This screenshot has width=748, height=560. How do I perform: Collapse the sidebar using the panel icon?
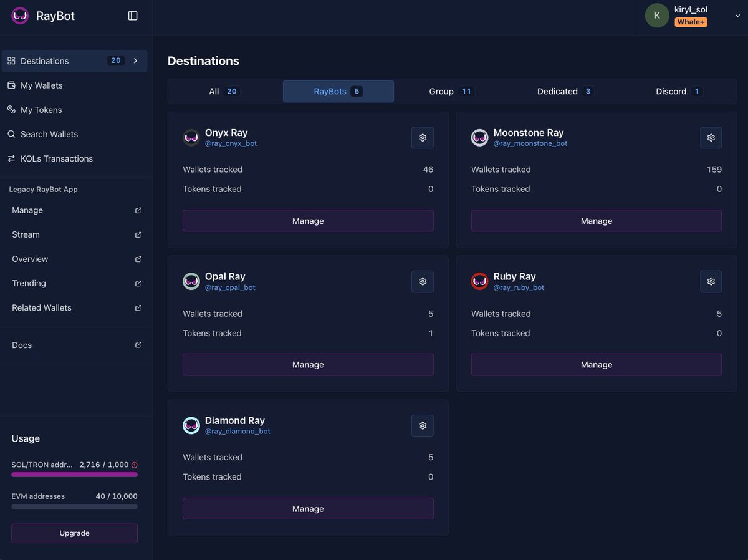(x=133, y=16)
